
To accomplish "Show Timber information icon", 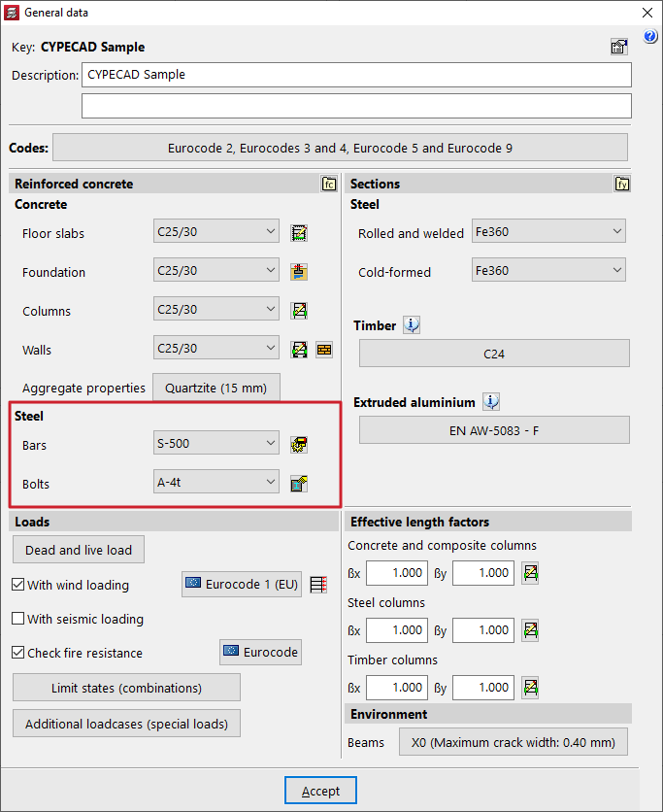I will [412, 325].
